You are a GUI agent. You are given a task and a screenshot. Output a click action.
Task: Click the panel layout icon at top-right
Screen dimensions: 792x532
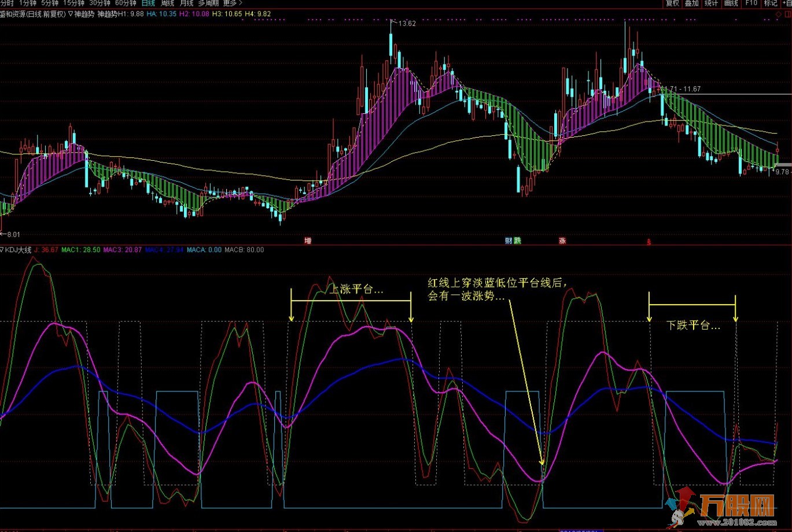(788, 14)
